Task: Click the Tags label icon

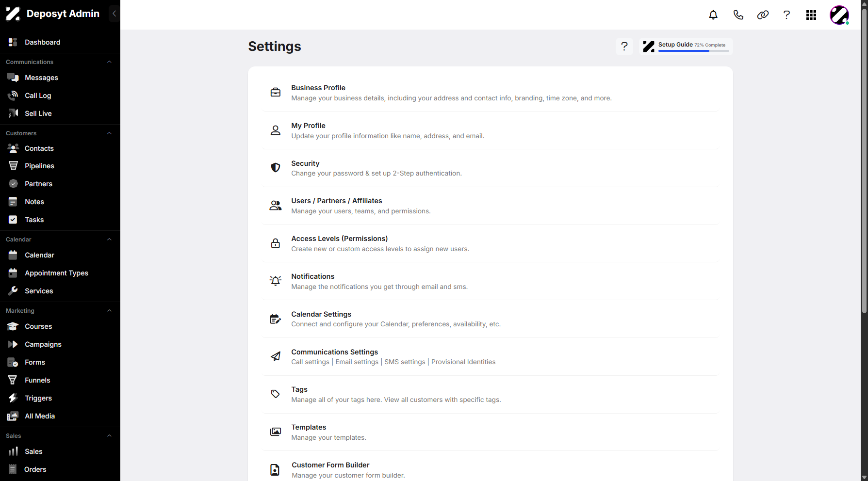Action: pos(276,394)
